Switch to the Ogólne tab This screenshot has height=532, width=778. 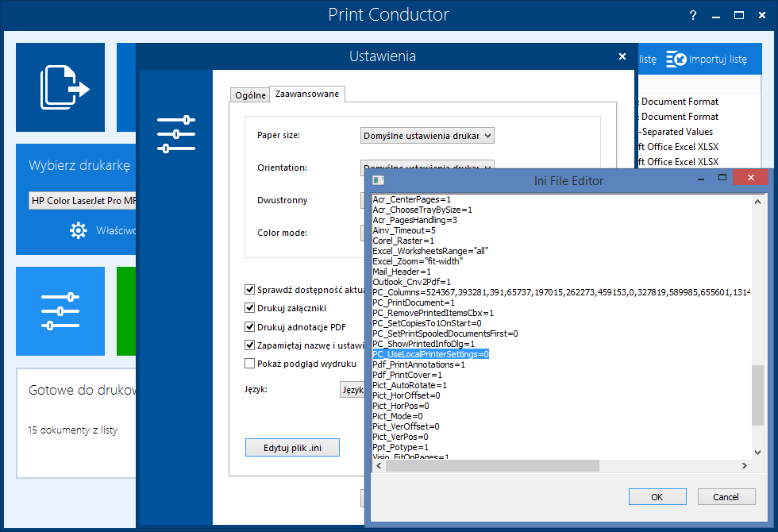pyautogui.click(x=250, y=95)
